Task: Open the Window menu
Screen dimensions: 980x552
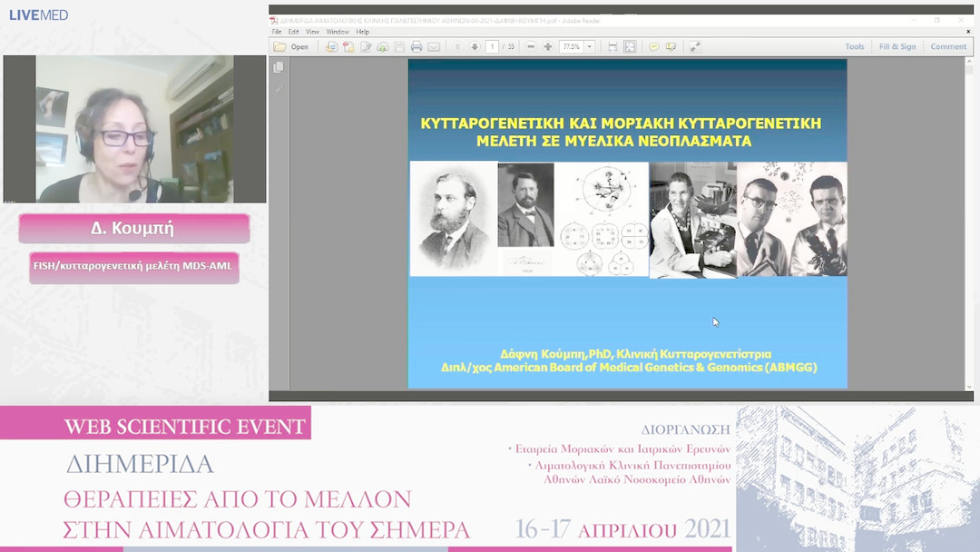Action: (x=338, y=32)
